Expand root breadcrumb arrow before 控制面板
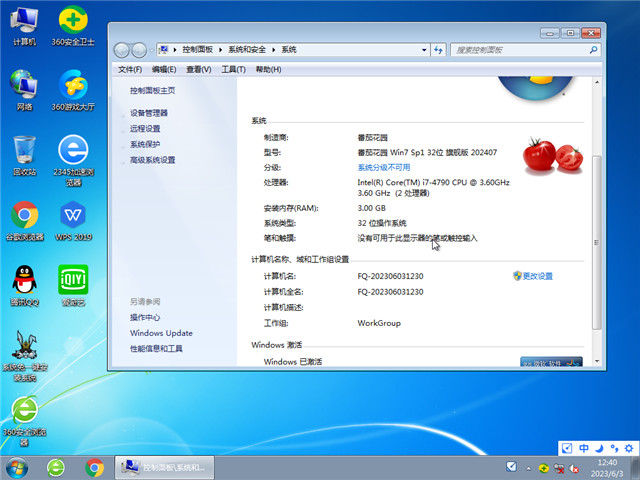 175,50
